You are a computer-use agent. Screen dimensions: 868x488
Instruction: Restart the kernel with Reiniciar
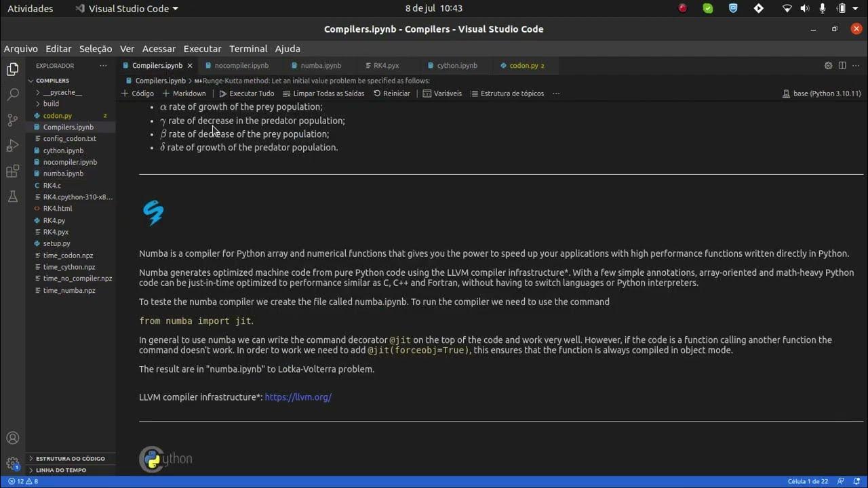392,94
